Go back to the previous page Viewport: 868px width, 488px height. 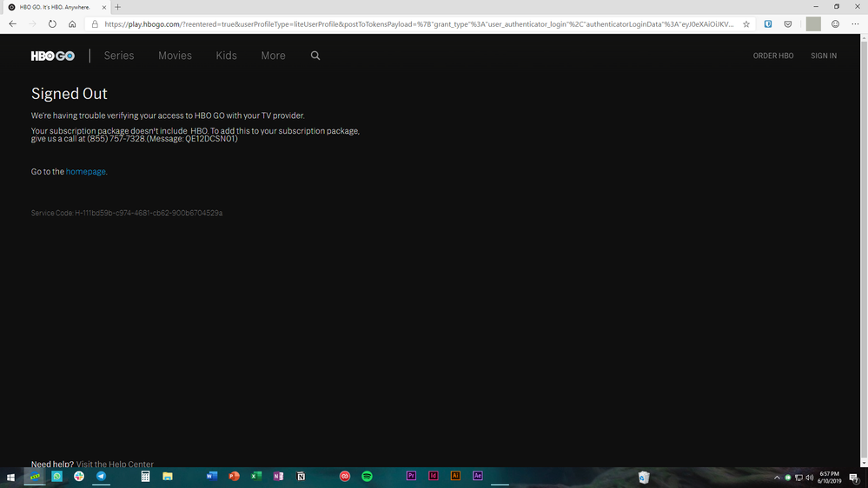13,23
